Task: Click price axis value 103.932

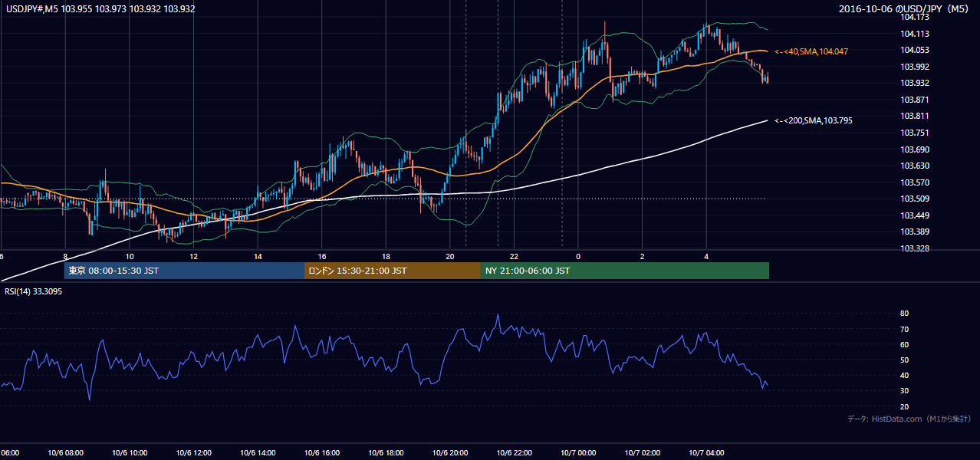Action: pos(914,83)
